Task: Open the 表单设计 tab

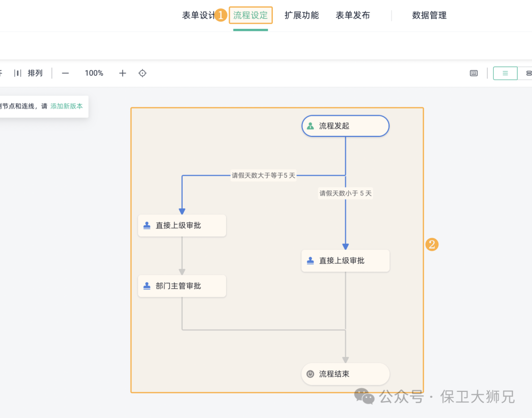Action: (x=198, y=15)
